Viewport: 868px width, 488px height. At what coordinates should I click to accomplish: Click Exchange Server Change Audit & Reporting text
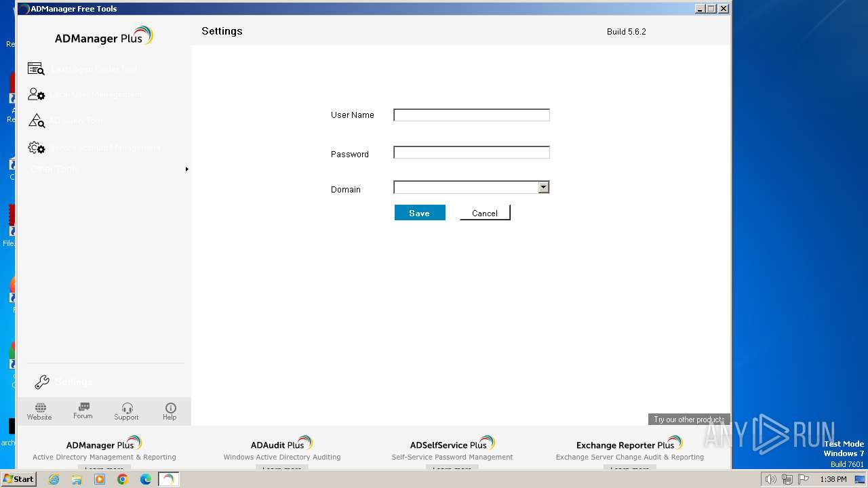pos(630,457)
